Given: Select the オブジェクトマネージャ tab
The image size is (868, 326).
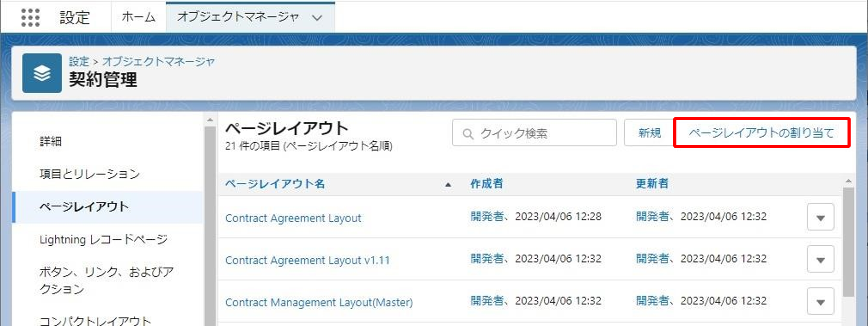Looking at the screenshot, I should pyautogui.click(x=237, y=17).
